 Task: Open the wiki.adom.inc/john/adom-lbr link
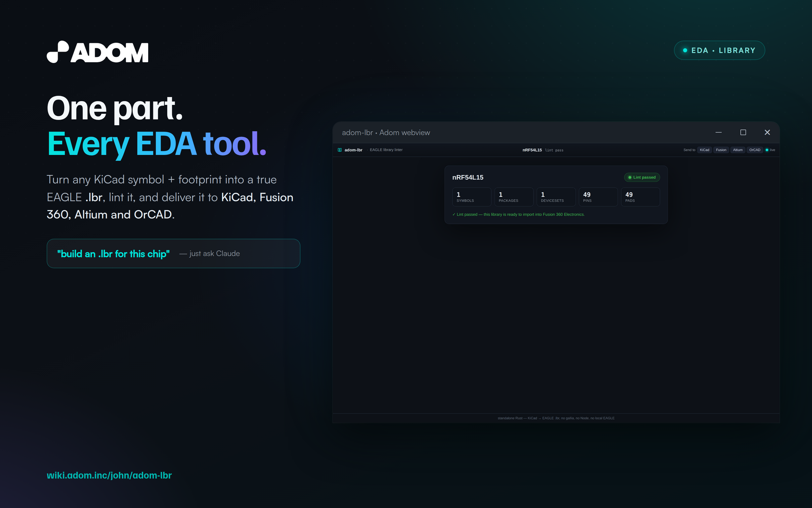[x=109, y=475]
